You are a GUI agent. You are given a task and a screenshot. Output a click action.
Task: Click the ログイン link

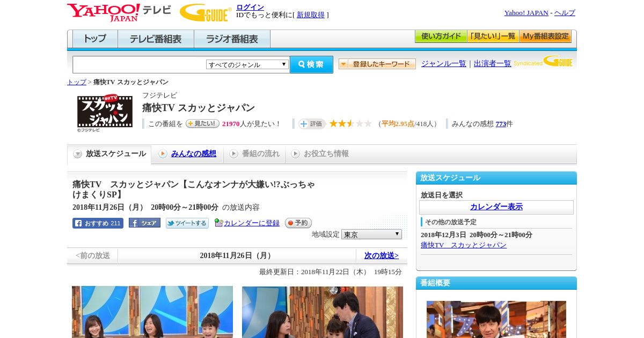click(250, 7)
